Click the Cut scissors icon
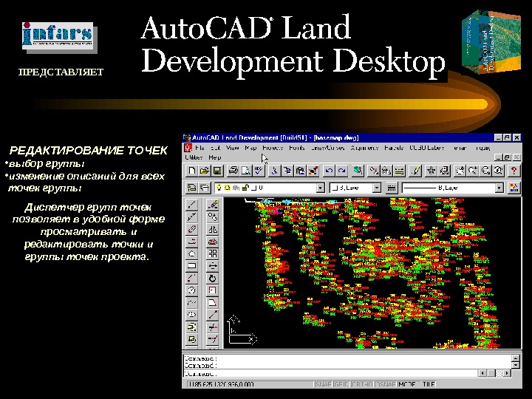The image size is (532, 399). pyautogui.click(x=274, y=171)
